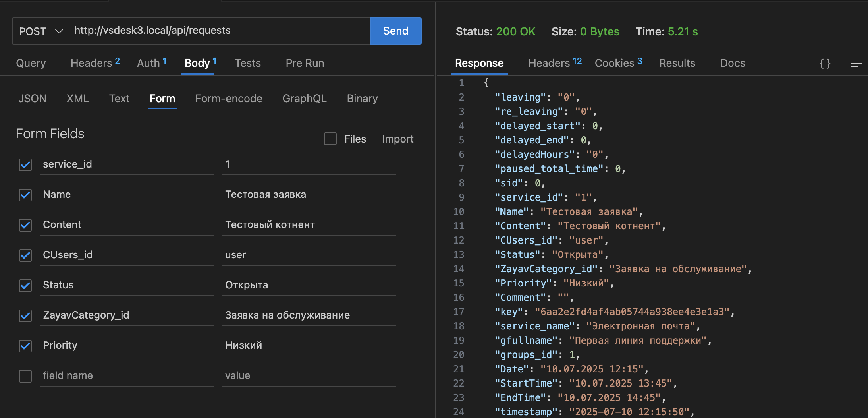868x418 pixels.
Task: Uncheck the service_id field checkbox
Action: click(x=25, y=164)
